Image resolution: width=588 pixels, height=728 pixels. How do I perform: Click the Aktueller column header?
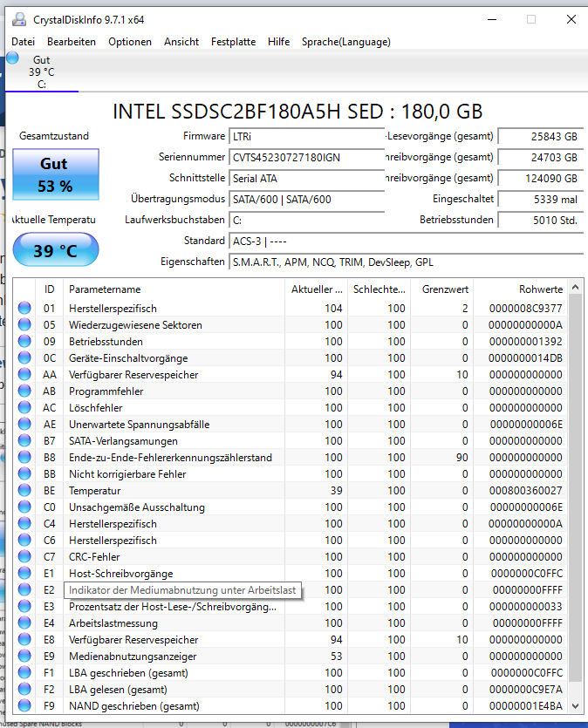pos(317,289)
